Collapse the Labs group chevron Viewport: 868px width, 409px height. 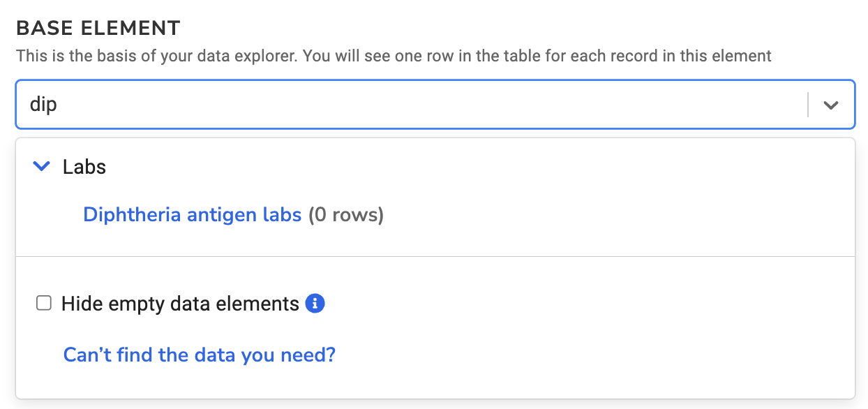point(42,167)
